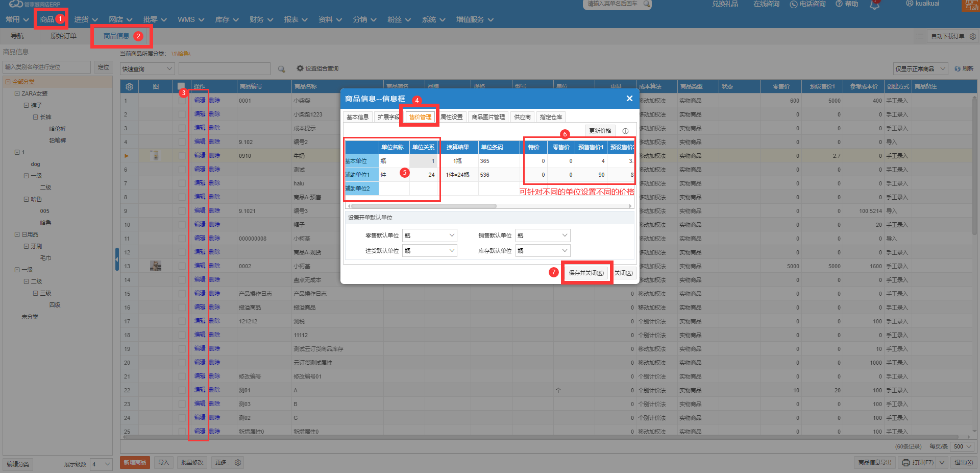
Task: Click the notification bell icon
Action: coord(874,5)
